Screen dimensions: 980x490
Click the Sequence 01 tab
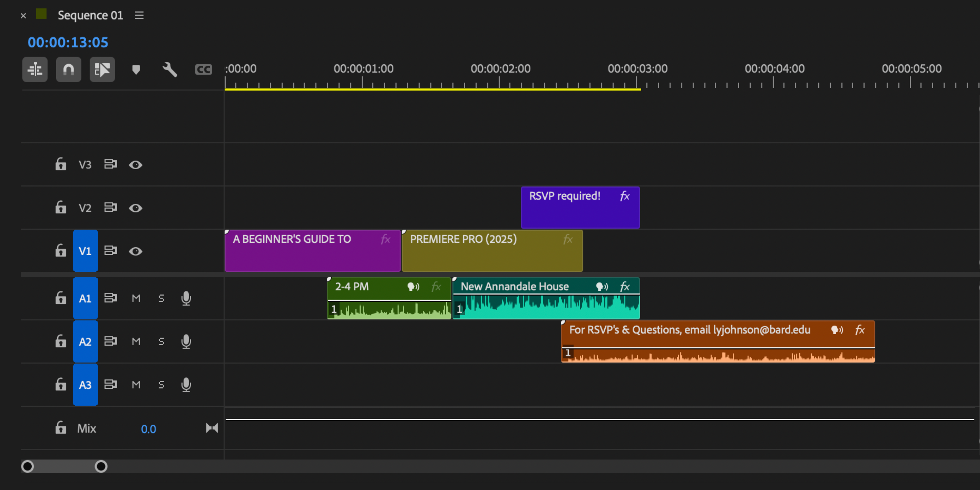90,15
